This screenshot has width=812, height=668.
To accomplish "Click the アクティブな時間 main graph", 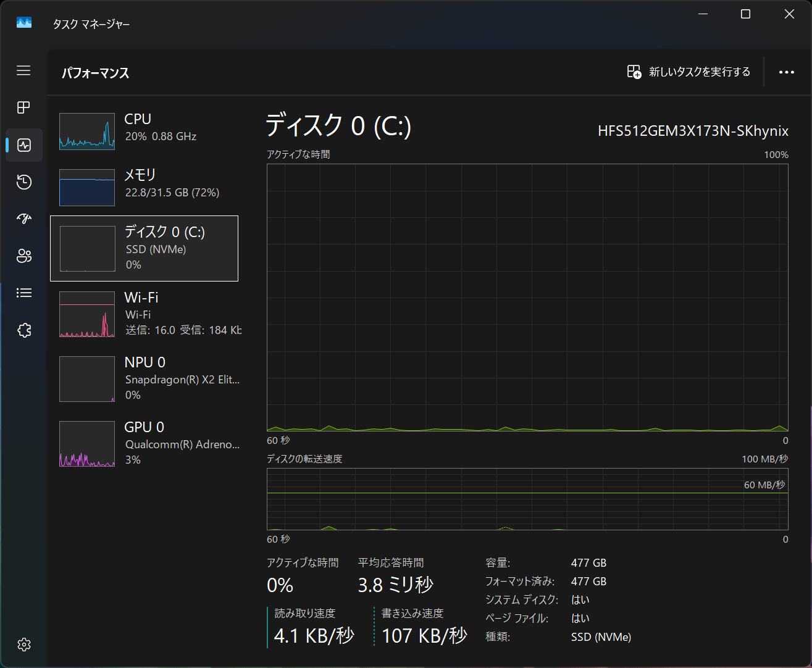I will (x=527, y=298).
